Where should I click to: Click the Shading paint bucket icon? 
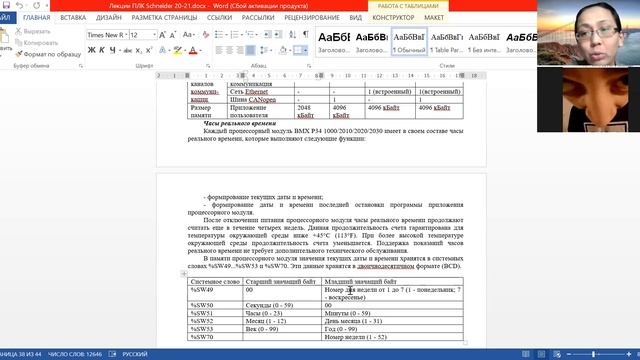(x=282, y=50)
